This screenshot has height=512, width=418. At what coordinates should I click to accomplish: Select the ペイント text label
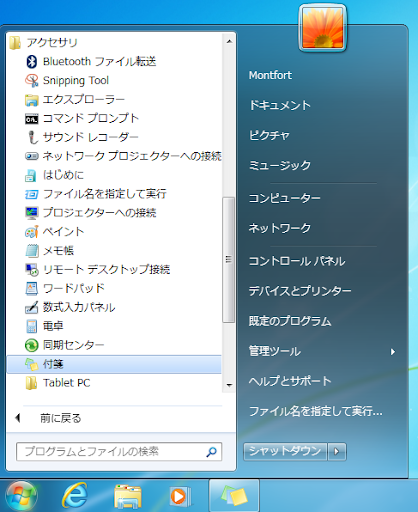pos(63,232)
